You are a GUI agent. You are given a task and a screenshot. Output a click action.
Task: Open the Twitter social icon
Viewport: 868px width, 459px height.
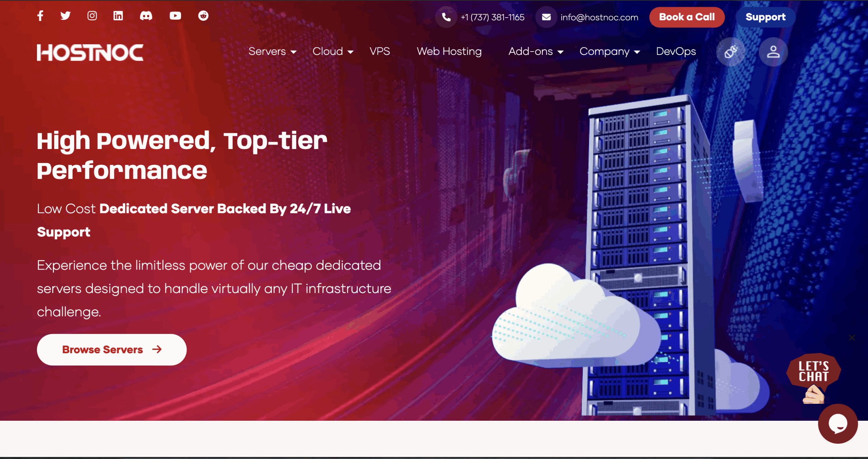[65, 16]
